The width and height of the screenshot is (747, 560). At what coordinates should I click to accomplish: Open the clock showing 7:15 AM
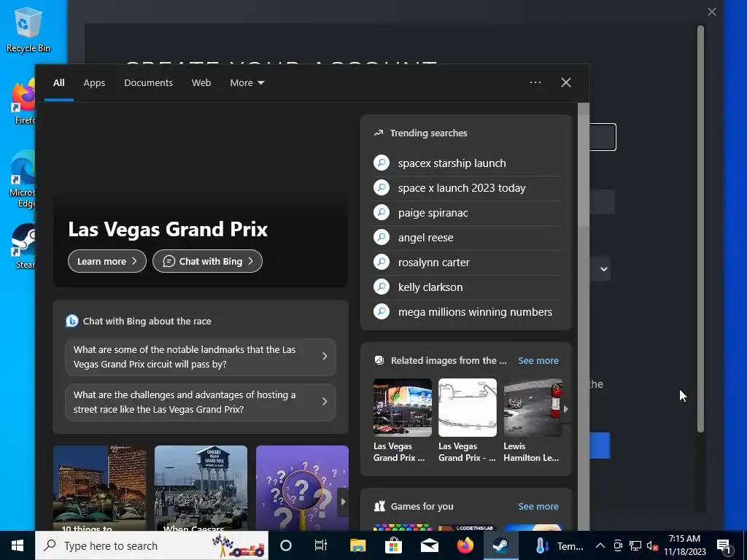pyautogui.click(x=685, y=545)
